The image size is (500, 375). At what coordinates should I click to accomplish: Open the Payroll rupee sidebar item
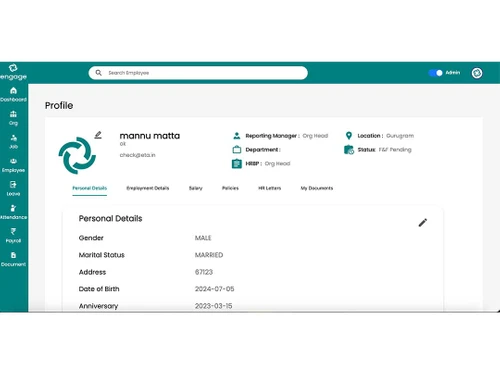[x=13, y=236]
